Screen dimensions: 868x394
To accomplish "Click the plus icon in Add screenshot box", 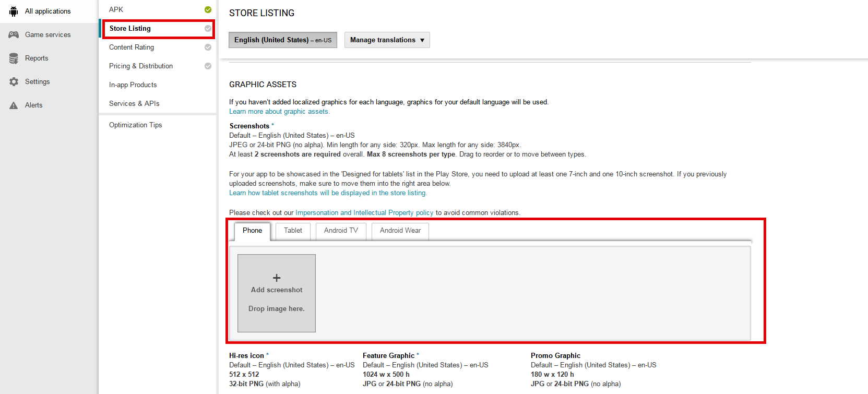I will pyautogui.click(x=277, y=278).
